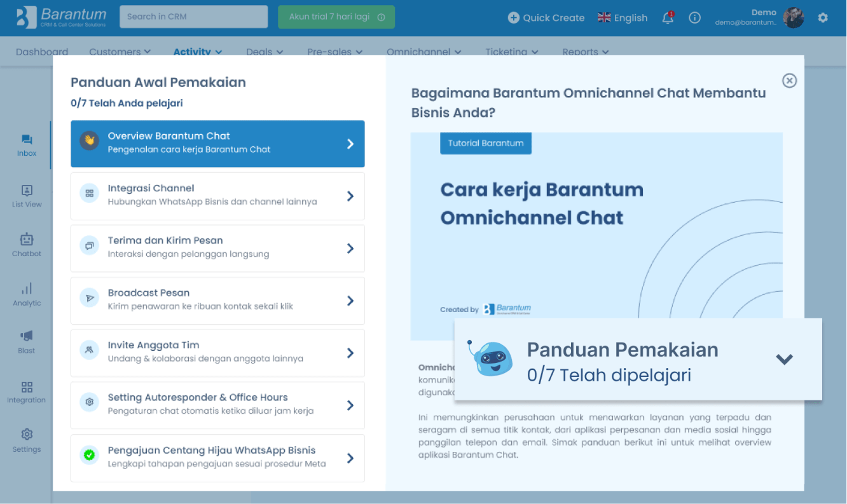Open the Dashboard menu
Viewport: 847px width, 504px height.
tap(42, 52)
